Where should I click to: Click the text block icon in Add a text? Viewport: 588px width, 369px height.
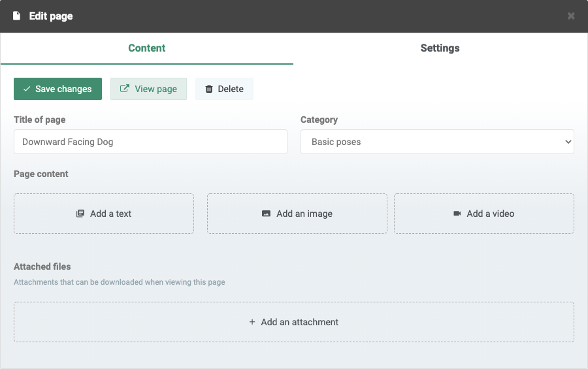click(x=80, y=214)
